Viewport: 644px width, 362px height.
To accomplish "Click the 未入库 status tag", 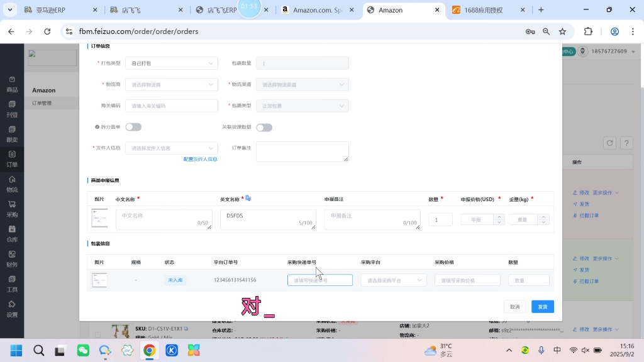I will 175,280.
